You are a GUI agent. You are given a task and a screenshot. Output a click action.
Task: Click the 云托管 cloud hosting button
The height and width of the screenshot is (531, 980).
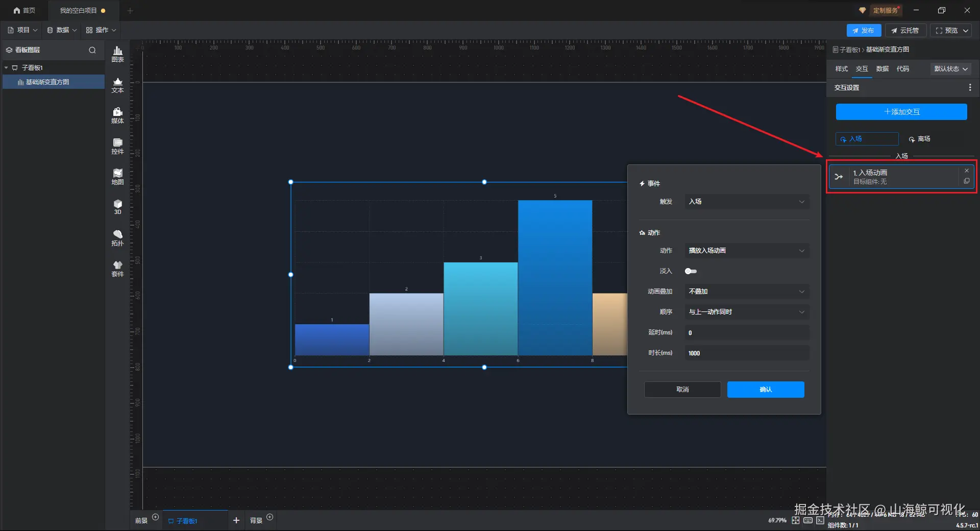point(905,31)
